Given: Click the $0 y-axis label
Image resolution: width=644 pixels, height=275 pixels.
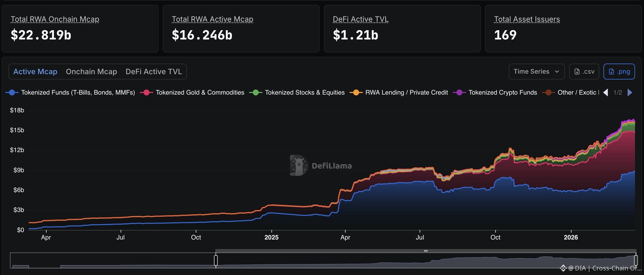Looking at the screenshot, I should coord(21,230).
